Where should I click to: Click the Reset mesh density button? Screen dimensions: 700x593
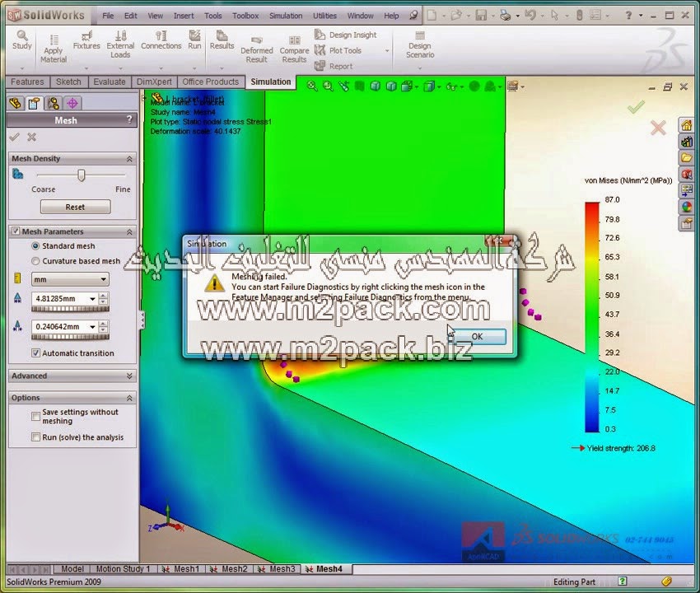(75, 207)
